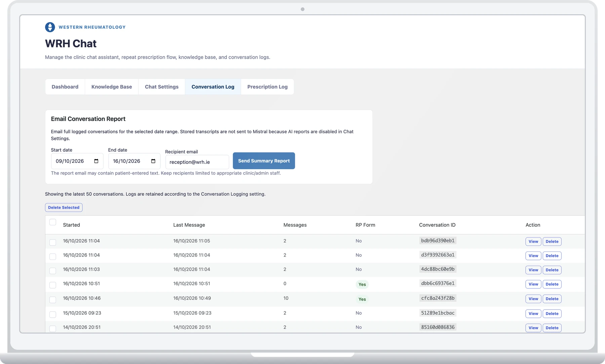
Task: Delete conversation bdb96d390eb1
Action: click(x=552, y=241)
